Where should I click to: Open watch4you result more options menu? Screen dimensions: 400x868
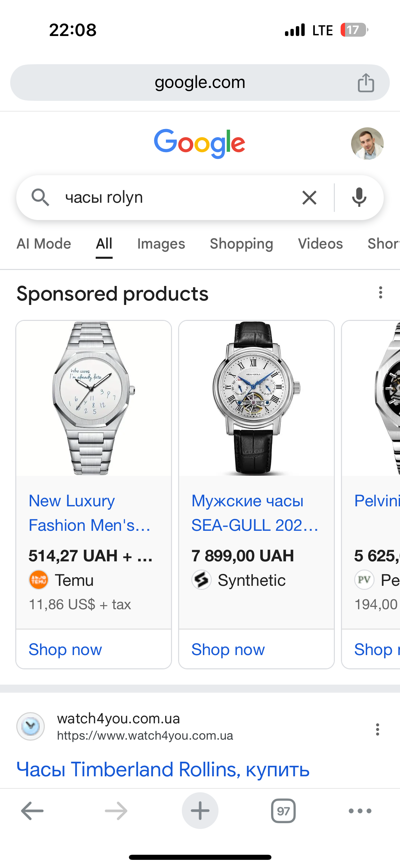(x=377, y=729)
